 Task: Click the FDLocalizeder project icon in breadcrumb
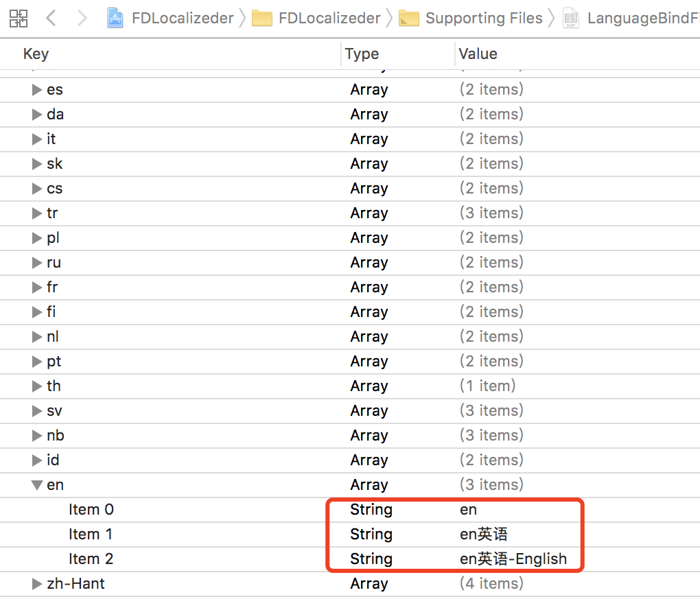click(115, 18)
